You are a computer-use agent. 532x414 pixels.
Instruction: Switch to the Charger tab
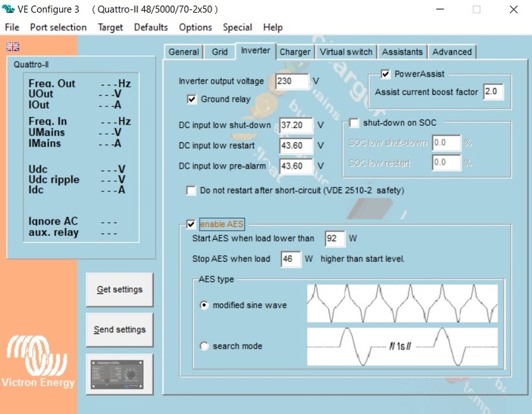(x=295, y=52)
